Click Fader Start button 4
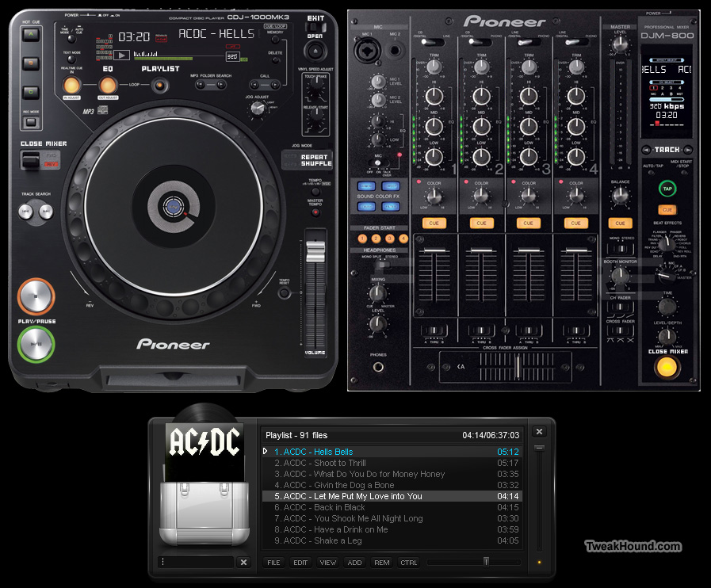This screenshot has width=711, height=588. pyautogui.click(x=403, y=239)
